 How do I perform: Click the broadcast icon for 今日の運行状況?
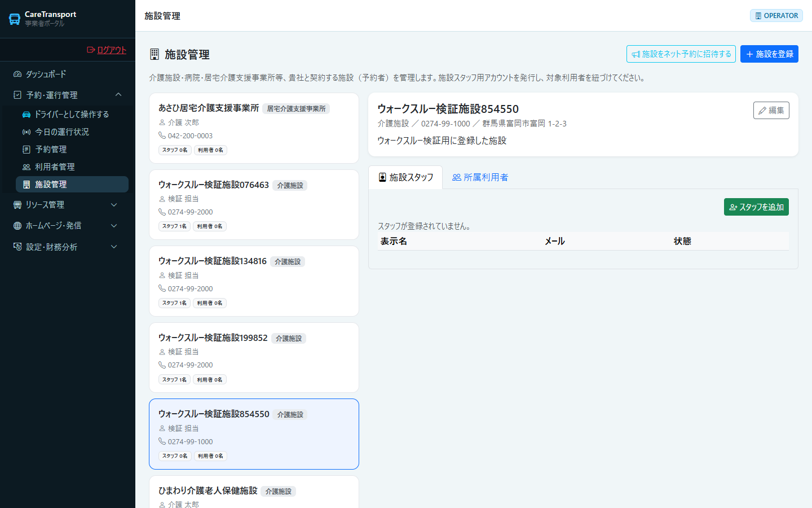point(27,132)
